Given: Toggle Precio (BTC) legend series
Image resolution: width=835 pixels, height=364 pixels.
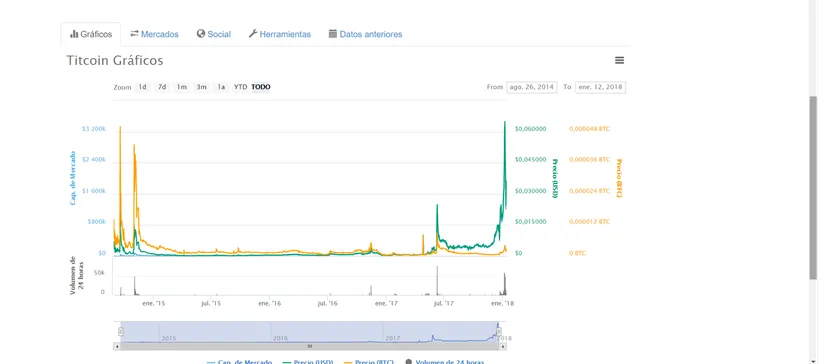Looking at the screenshot, I should pyautogui.click(x=369, y=362).
